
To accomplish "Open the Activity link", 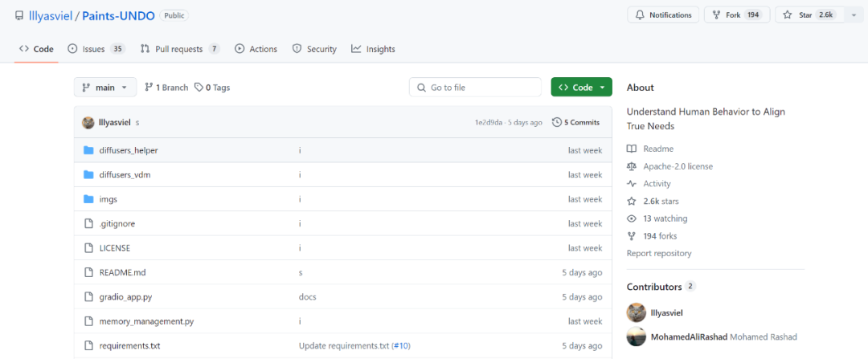I will (657, 184).
